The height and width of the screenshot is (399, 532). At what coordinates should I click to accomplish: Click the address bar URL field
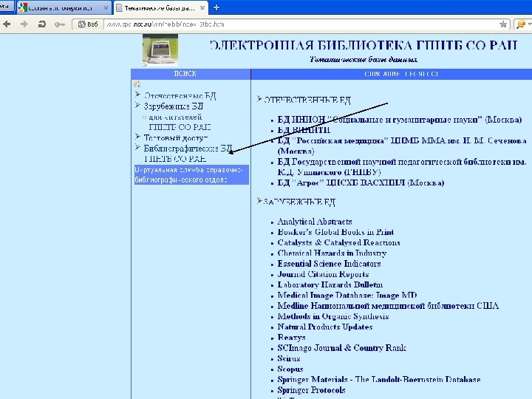point(301,24)
